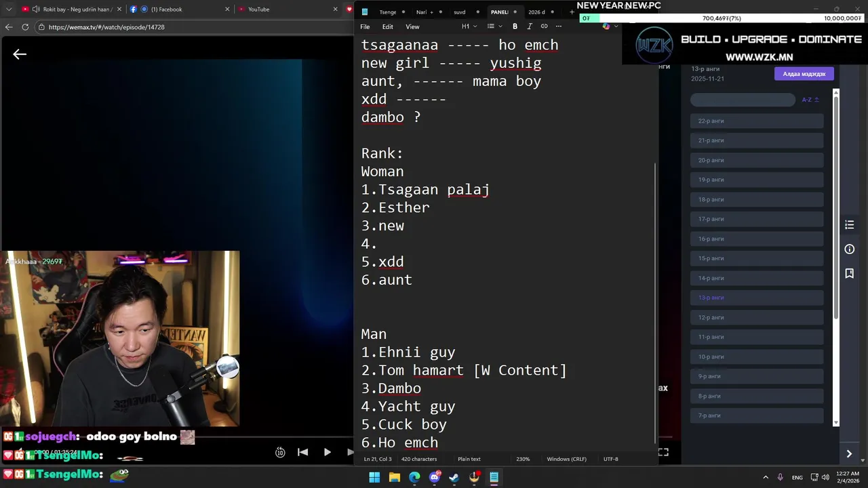The image size is (868, 488).
Task: Click the next arrow at bottom right
Action: [849, 453]
